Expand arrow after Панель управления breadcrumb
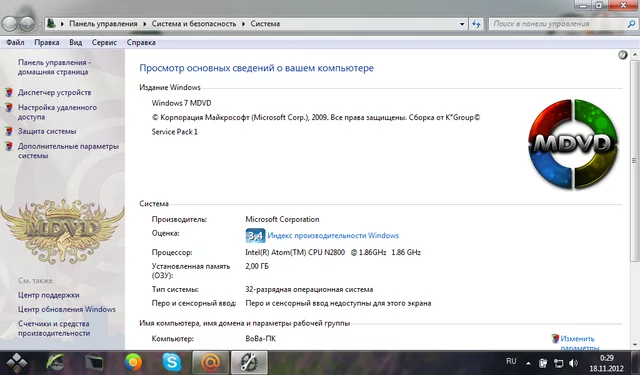640x375 pixels. click(x=144, y=24)
